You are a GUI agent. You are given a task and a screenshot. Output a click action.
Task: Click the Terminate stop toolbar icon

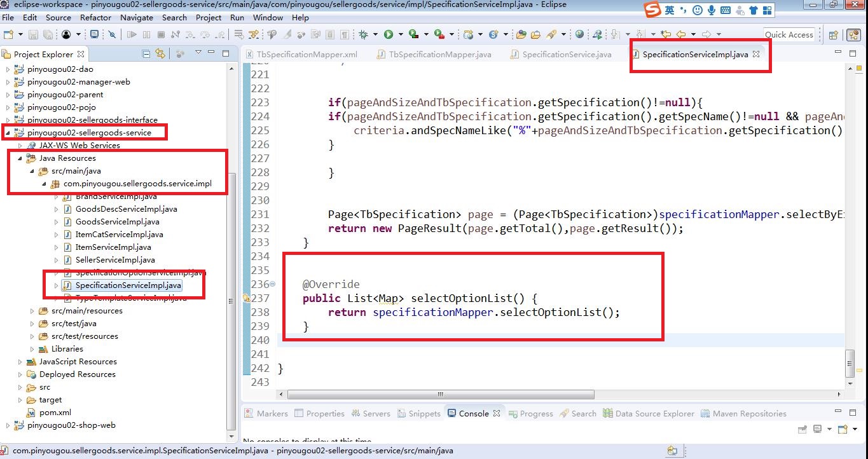[161, 34]
